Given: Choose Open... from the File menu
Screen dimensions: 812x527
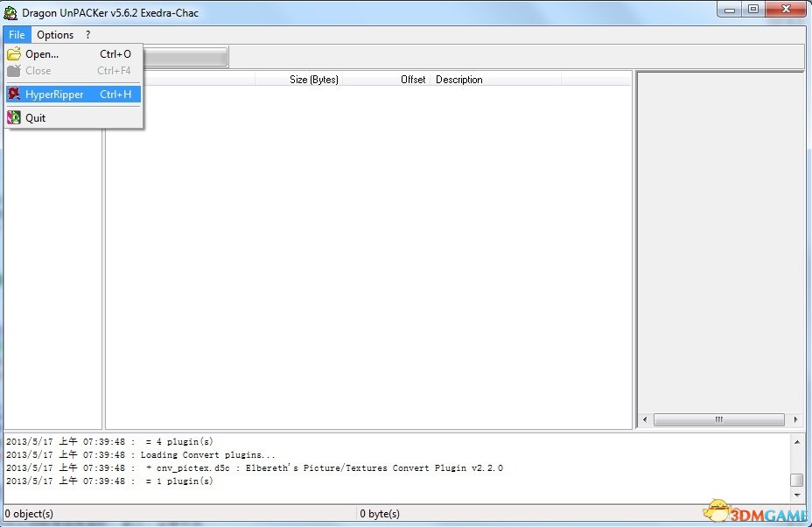Looking at the screenshot, I should pos(73,54).
